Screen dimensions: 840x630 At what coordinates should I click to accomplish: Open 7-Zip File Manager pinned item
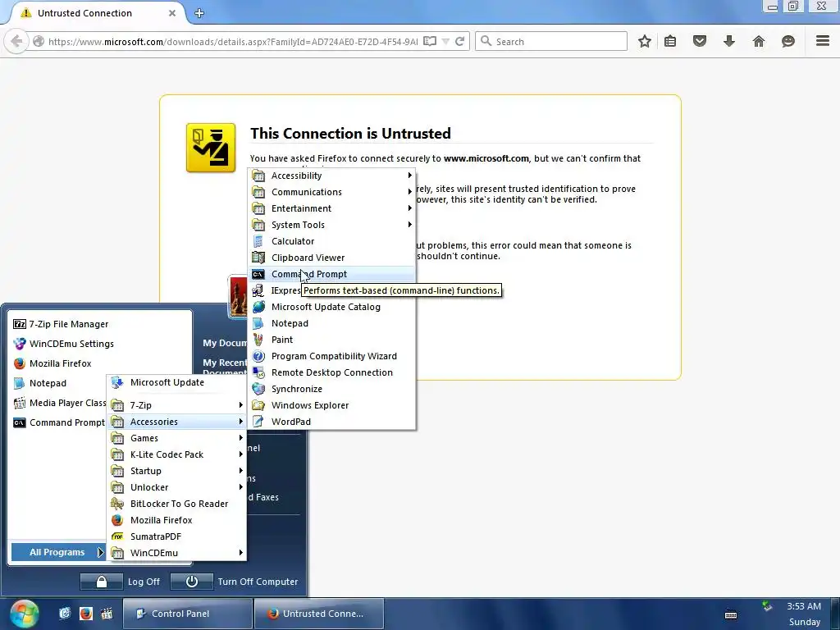tap(100, 324)
